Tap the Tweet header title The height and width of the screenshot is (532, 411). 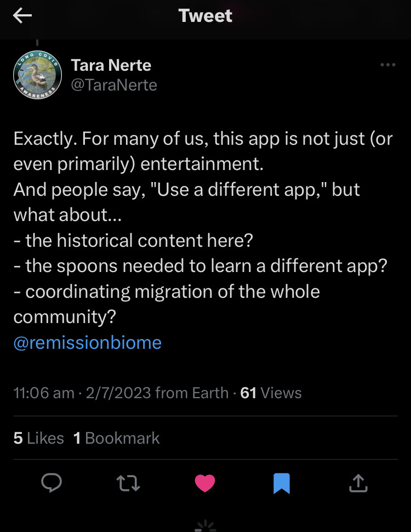coord(206,16)
